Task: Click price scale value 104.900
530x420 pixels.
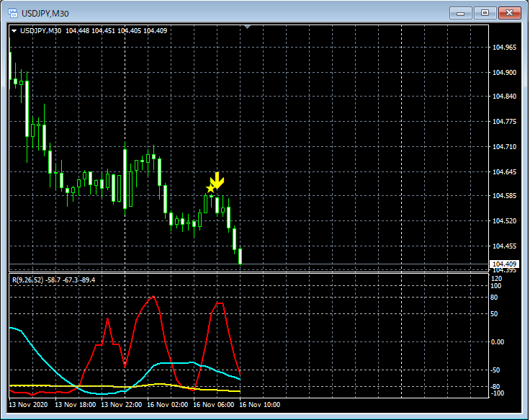Action: 504,72
